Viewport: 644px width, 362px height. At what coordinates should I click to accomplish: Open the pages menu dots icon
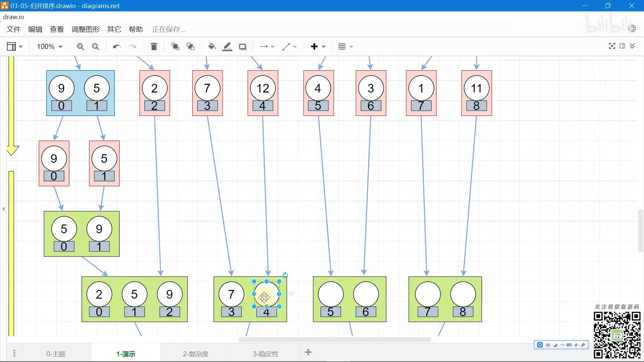(x=14, y=353)
